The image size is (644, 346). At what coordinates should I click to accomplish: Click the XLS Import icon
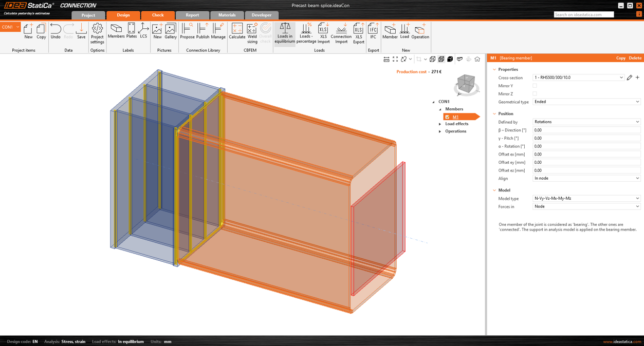[323, 32]
